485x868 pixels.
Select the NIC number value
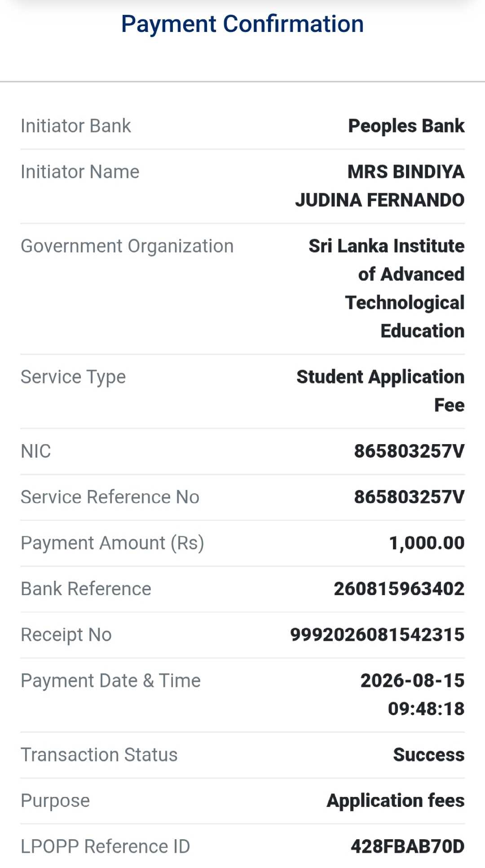point(409,451)
